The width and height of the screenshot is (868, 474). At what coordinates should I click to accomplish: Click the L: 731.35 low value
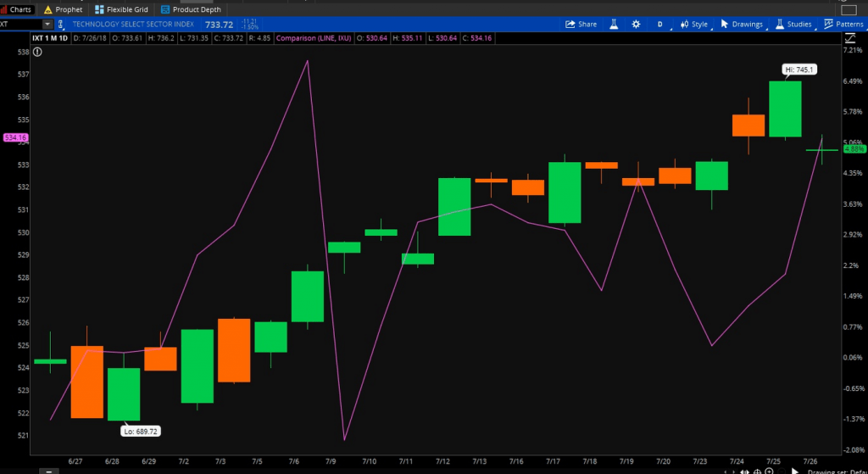(194, 38)
